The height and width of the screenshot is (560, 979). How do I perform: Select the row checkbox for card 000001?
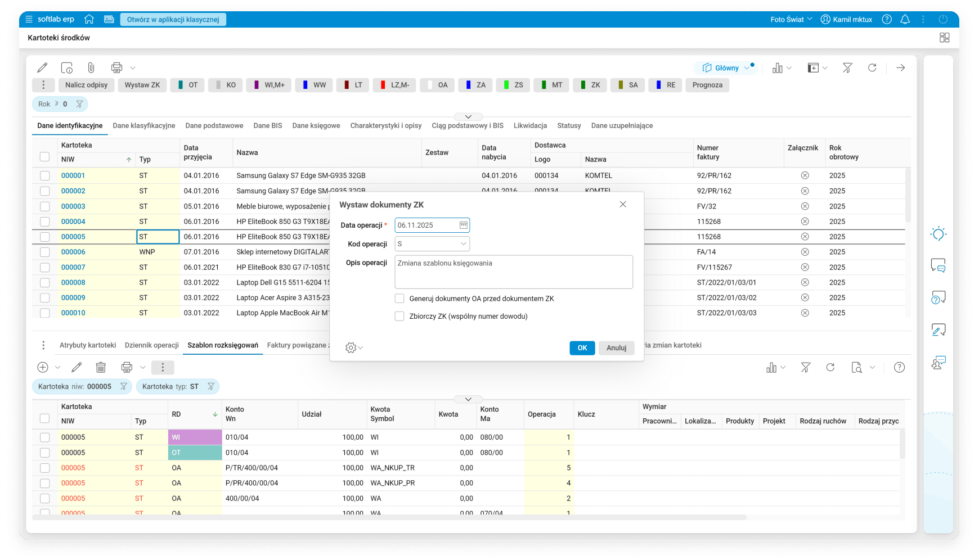click(45, 175)
